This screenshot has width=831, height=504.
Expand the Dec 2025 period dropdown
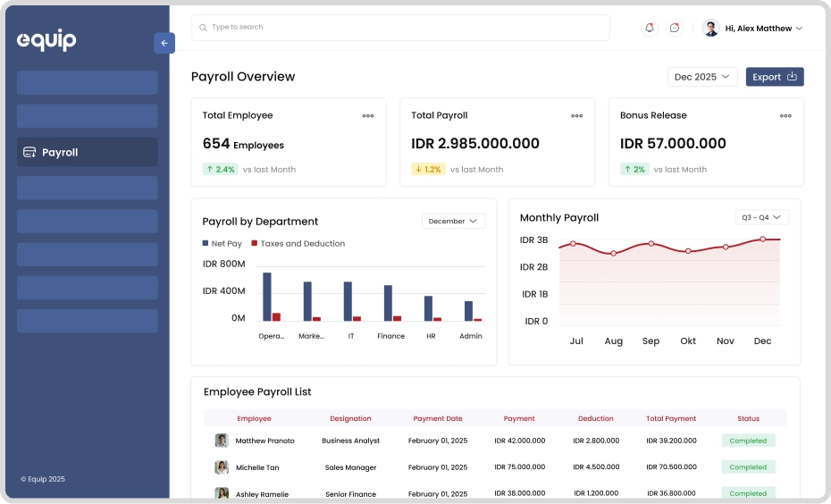pyautogui.click(x=702, y=77)
